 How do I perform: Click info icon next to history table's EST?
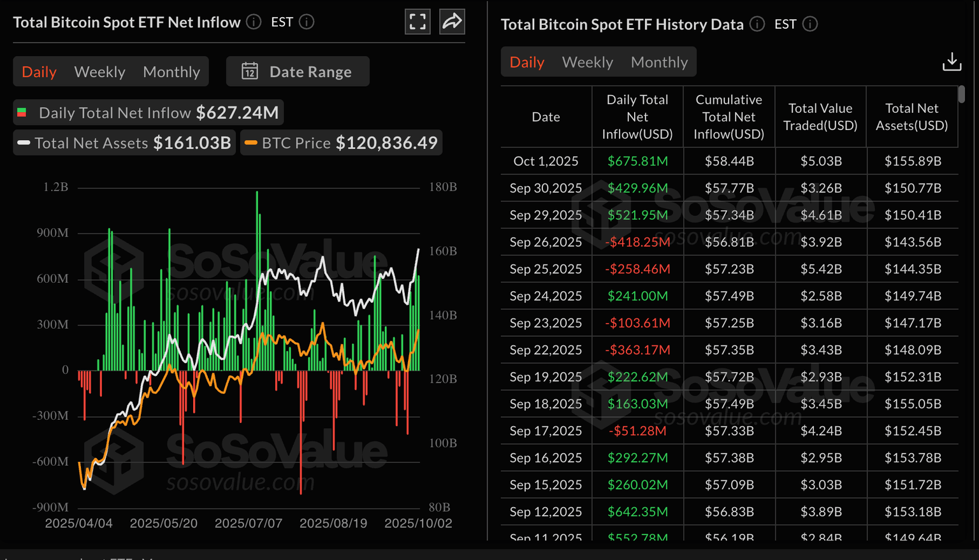pyautogui.click(x=810, y=24)
